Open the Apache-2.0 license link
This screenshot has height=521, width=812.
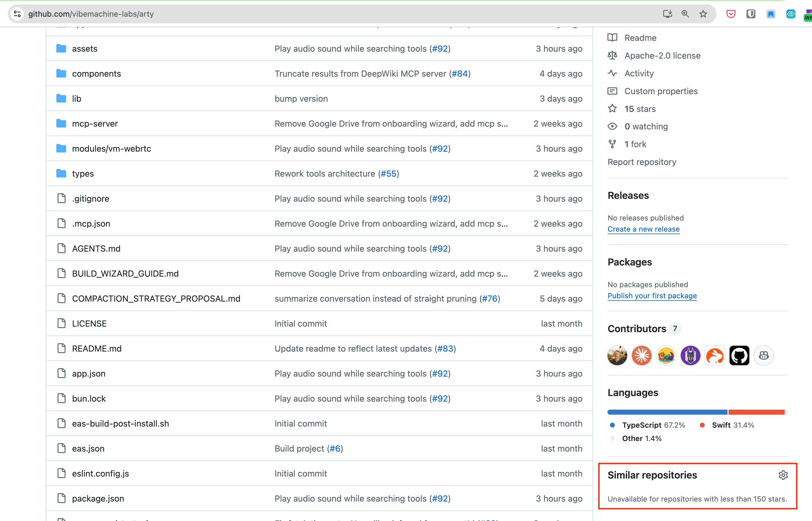click(662, 56)
